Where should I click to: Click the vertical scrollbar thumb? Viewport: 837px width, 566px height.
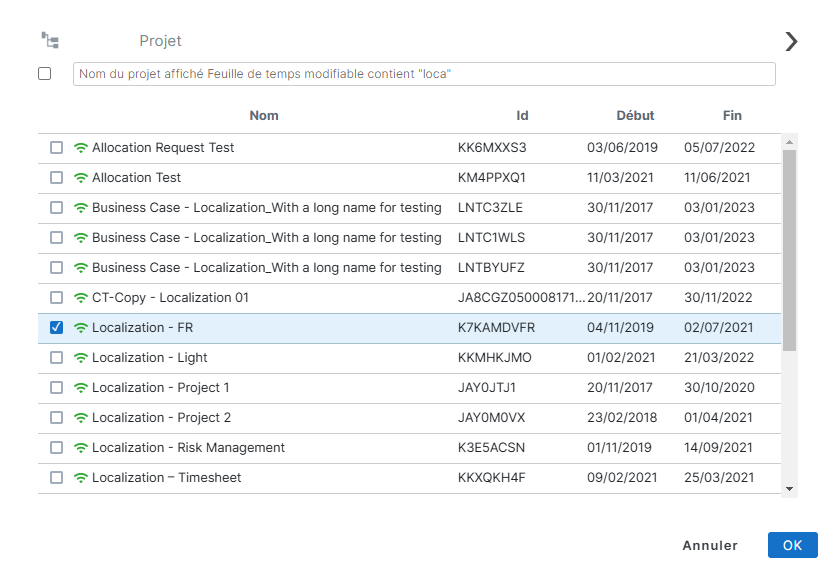point(790,250)
